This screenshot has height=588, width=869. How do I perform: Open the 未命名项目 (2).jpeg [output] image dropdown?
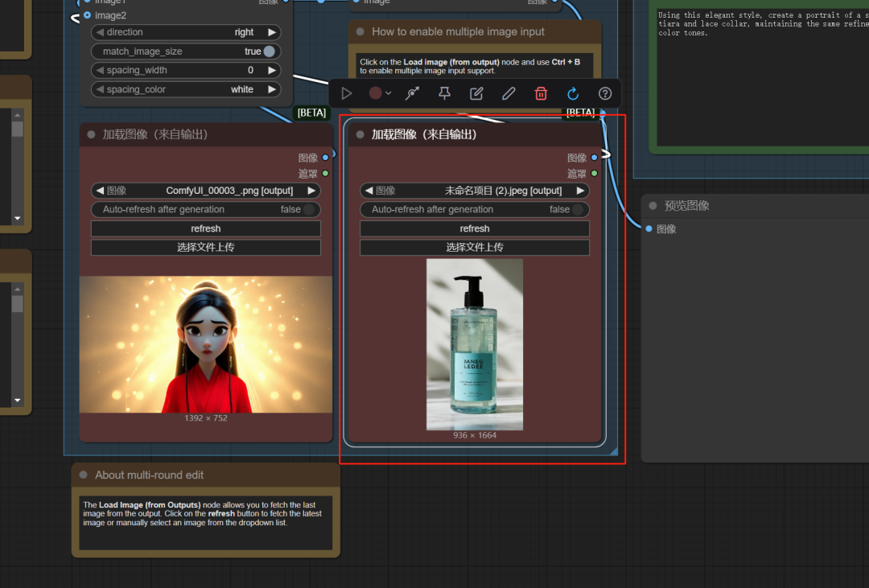(475, 191)
